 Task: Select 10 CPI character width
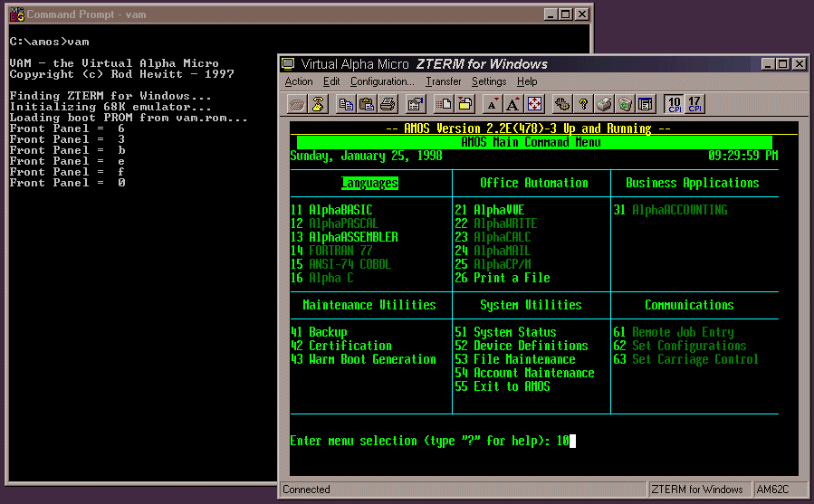click(675, 104)
